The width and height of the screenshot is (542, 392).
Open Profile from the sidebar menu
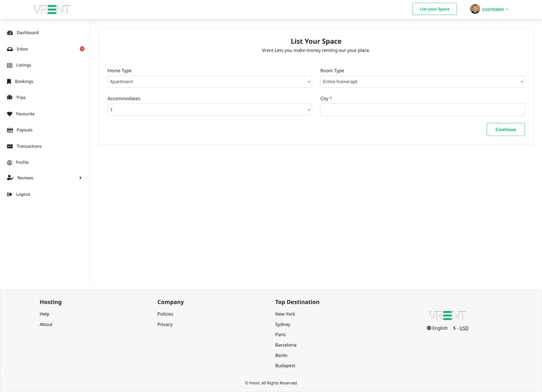pyautogui.click(x=22, y=163)
